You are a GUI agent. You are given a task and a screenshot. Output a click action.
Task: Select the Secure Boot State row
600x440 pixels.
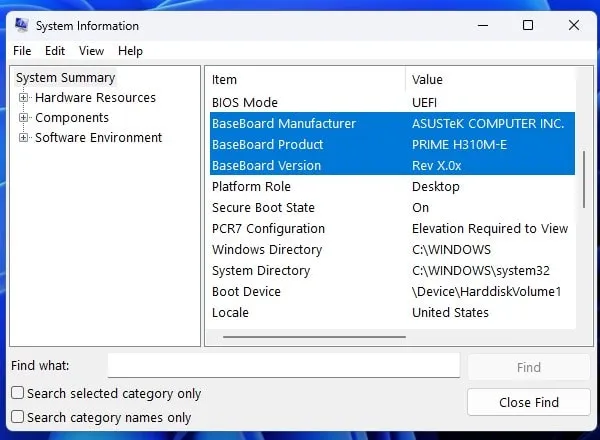tap(392, 208)
